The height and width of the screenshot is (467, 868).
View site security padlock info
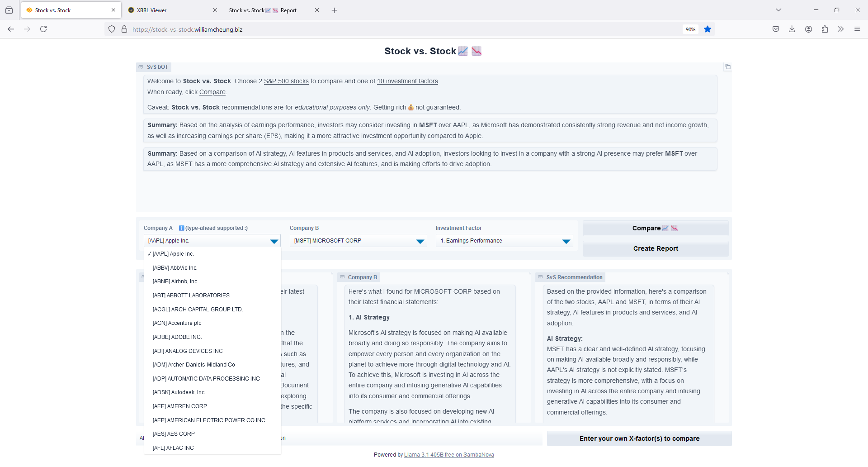124,29
